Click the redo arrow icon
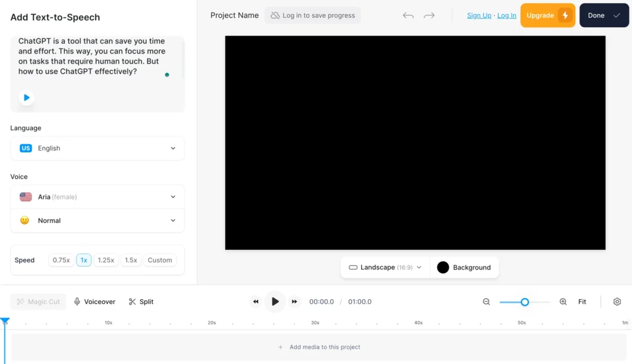The width and height of the screenshot is (632, 364). pyautogui.click(x=429, y=15)
